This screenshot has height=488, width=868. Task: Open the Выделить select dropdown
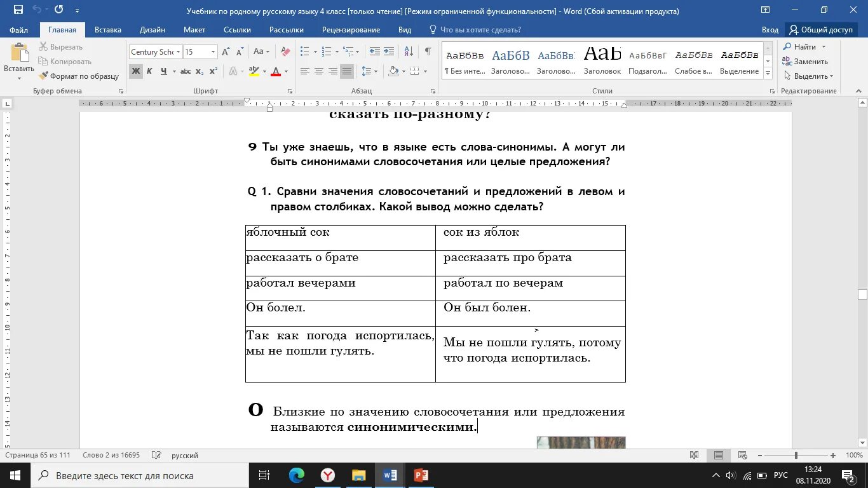pyautogui.click(x=808, y=76)
